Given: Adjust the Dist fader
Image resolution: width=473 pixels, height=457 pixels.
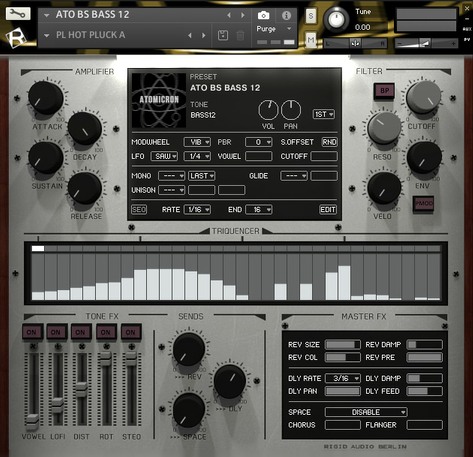Looking at the screenshot, I should coord(82,389).
